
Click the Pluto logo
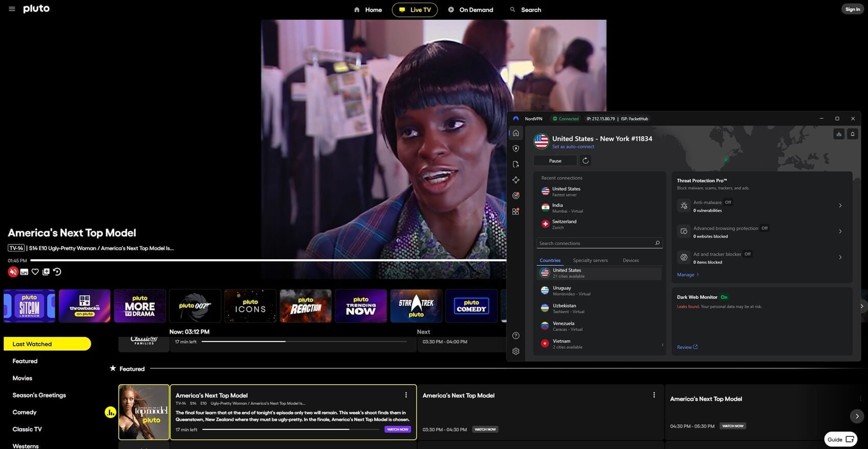36,9
